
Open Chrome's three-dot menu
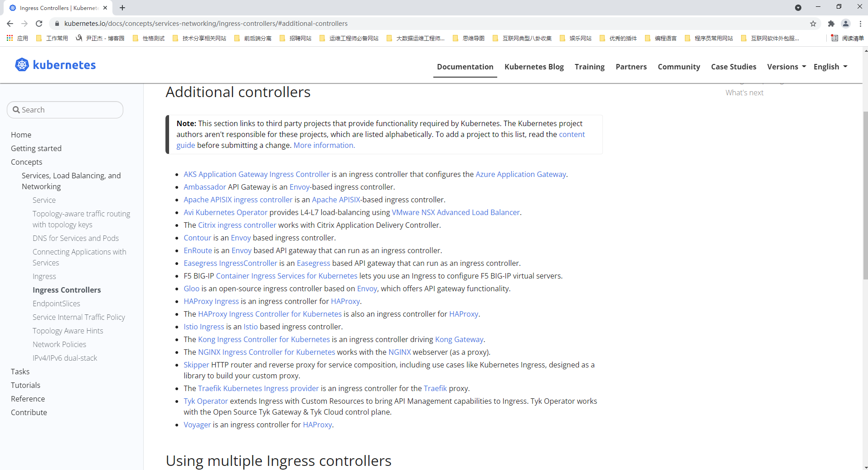pos(860,24)
